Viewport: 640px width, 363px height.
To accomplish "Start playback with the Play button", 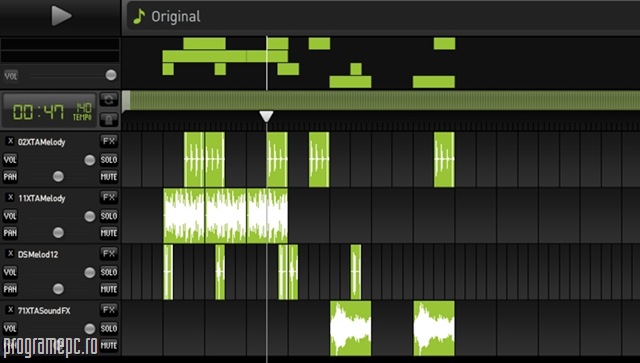I will pyautogui.click(x=61, y=16).
